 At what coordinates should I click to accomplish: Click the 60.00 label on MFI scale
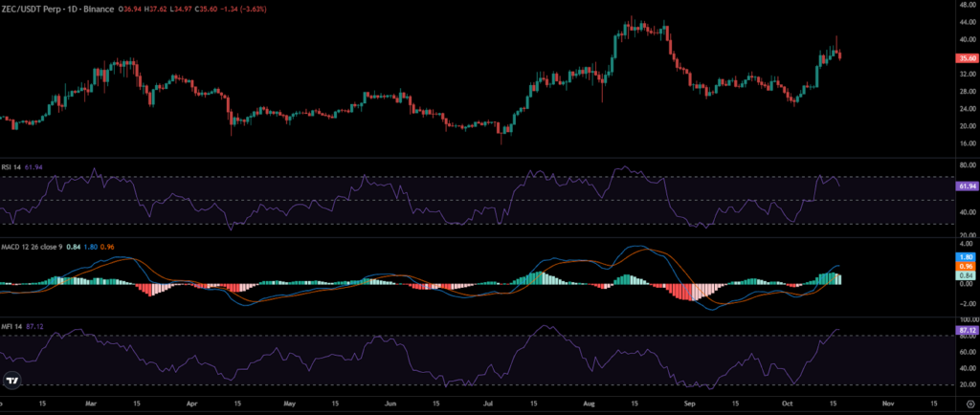(x=967, y=352)
